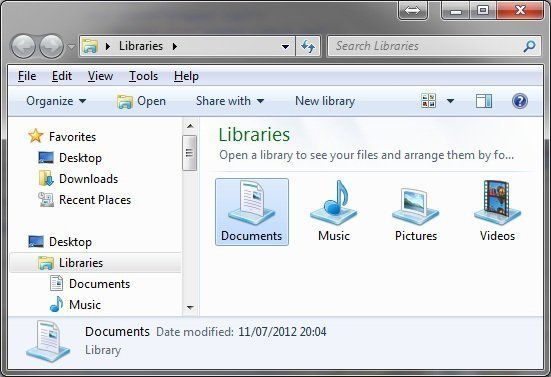
Task: Select the Videos library icon
Action: (x=498, y=212)
